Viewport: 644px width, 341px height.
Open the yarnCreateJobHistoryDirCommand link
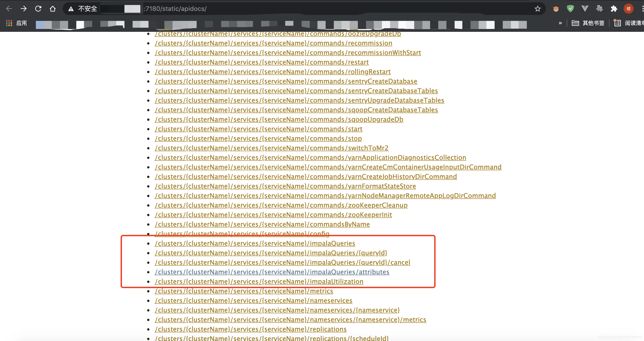pos(306,176)
